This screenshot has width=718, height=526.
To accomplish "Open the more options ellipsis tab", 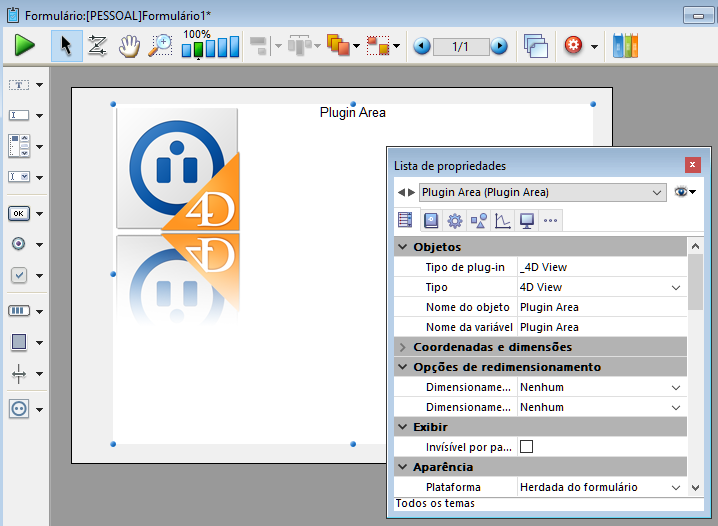I will click(x=550, y=221).
